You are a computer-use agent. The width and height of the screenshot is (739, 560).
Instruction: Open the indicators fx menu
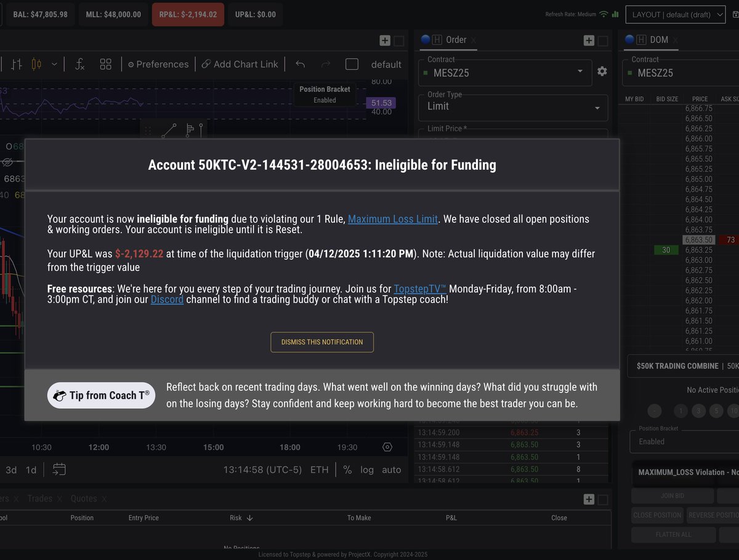(79, 64)
